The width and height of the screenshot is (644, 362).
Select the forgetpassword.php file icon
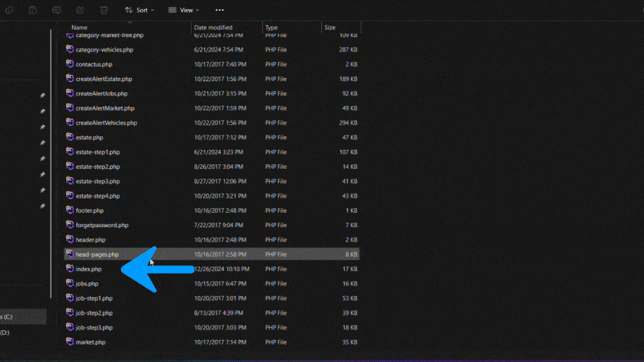click(x=70, y=225)
